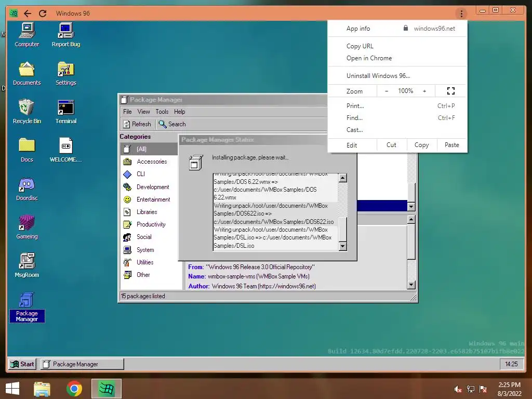Open the Docs folder icon
The image size is (532, 399).
click(x=27, y=150)
